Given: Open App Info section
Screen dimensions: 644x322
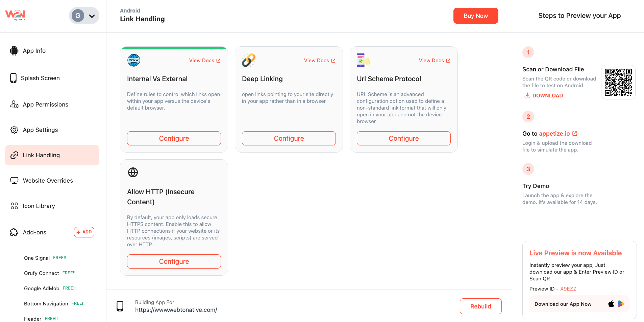Looking at the screenshot, I should coord(34,51).
